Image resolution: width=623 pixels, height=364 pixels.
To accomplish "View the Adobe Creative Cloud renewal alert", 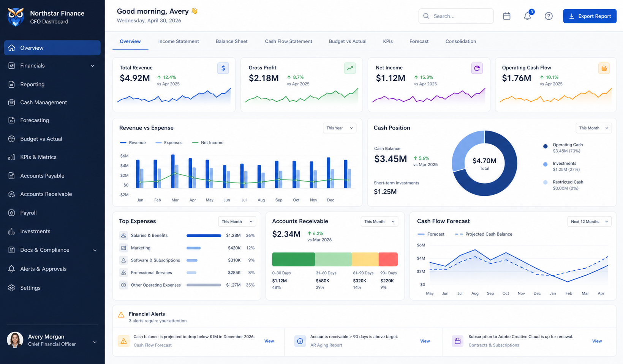I will [x=597, y=341].
